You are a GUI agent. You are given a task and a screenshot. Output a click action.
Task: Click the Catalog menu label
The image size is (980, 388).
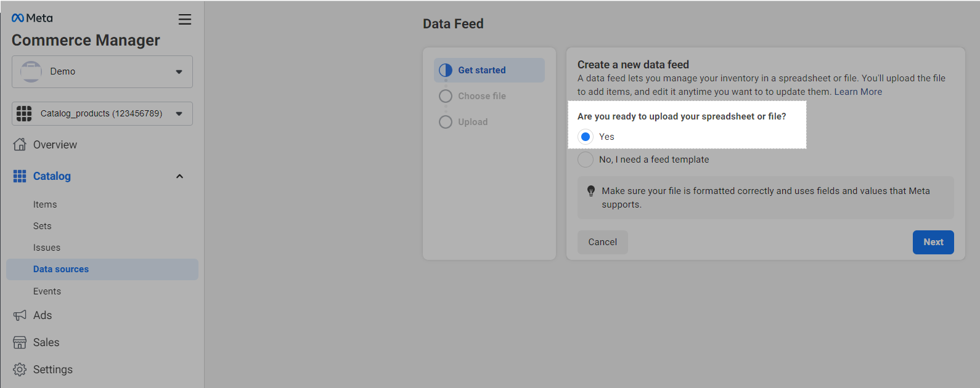click(x=52, y=176)
